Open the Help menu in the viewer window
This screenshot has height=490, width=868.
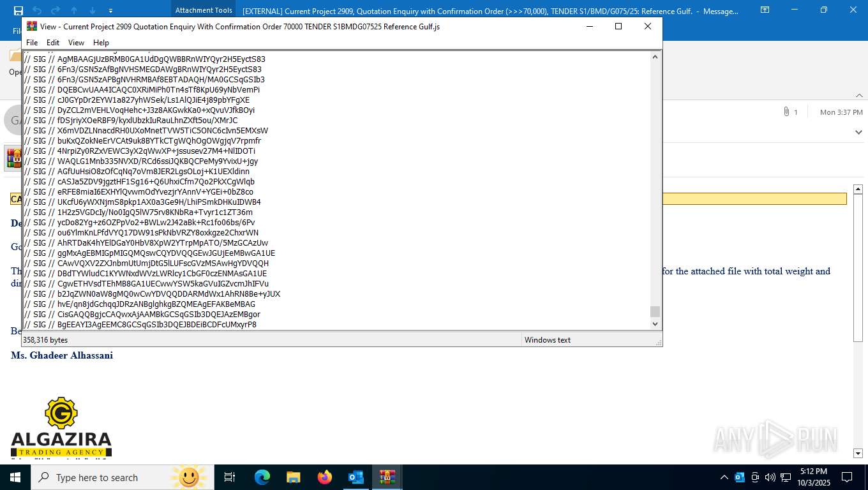tap(101, 43)
